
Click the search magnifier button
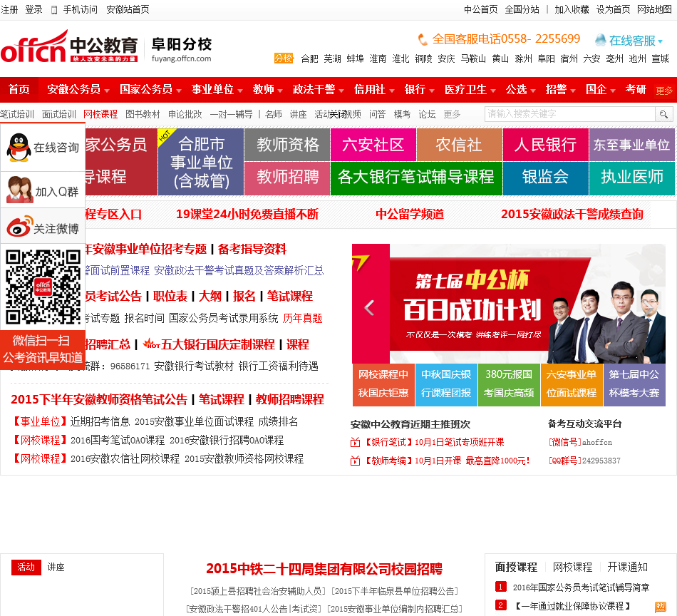point(663,115)
